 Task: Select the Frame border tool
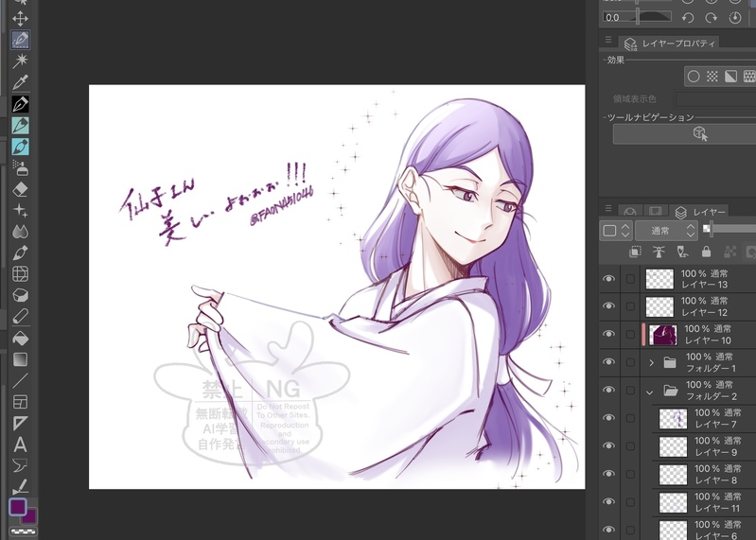tap(20, 402)
